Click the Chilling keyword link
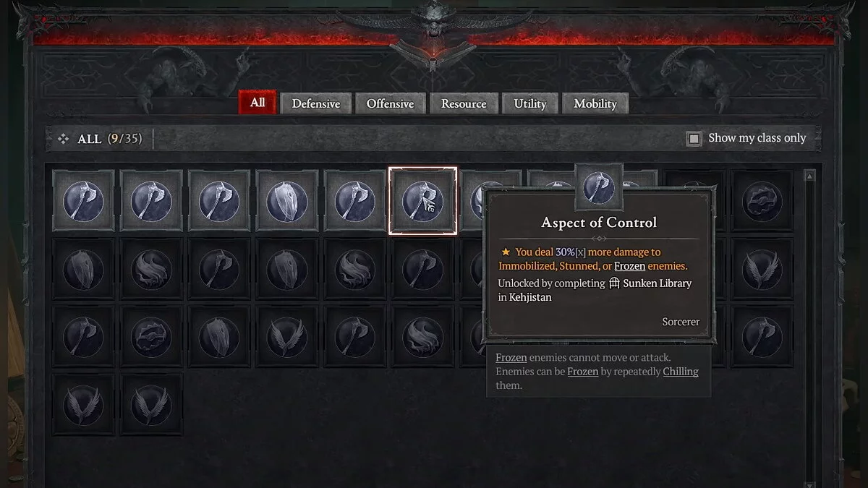Image resolution: width=868 pixels, height=488 pixels. (681, 372)
